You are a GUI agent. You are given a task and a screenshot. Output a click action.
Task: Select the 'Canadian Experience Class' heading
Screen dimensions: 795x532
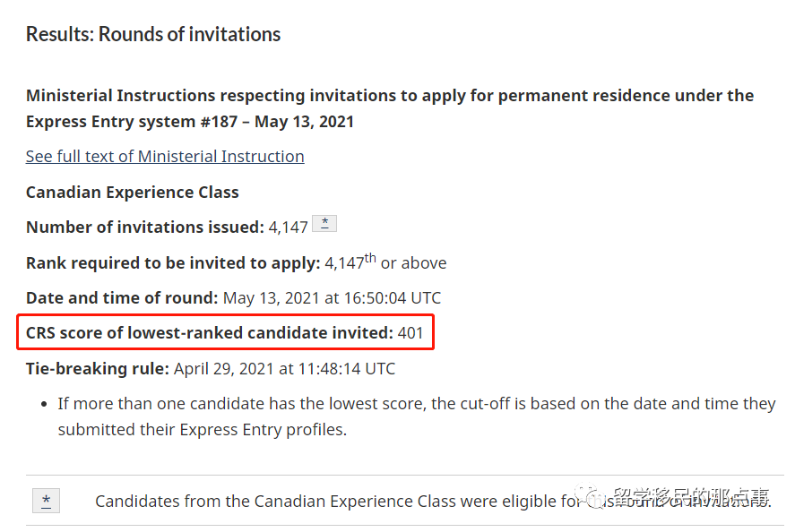(133, 193)
